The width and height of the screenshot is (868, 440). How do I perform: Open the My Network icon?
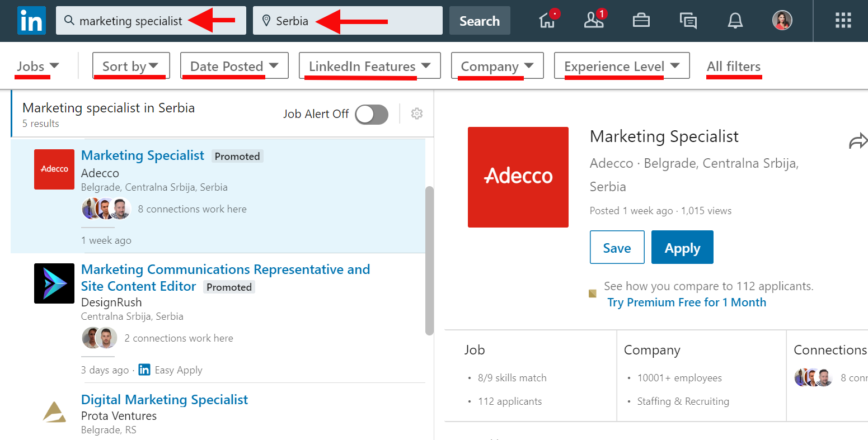[594, 20]
